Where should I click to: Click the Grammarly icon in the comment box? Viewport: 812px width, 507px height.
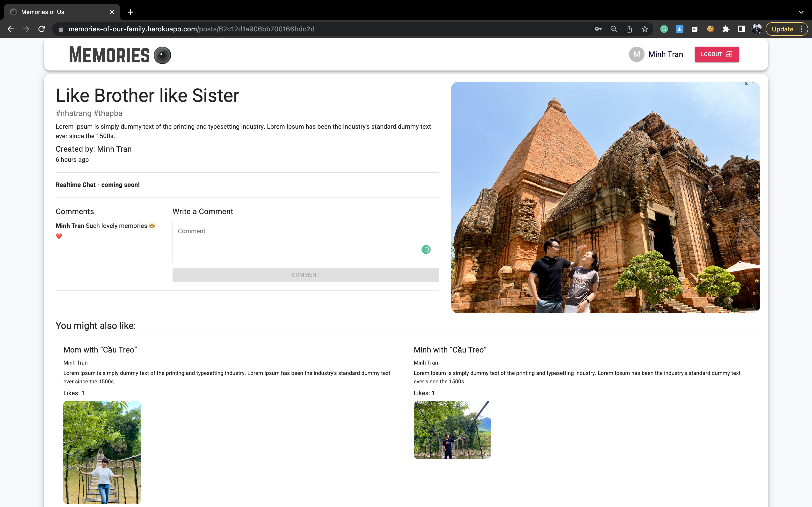pos(426,249)
